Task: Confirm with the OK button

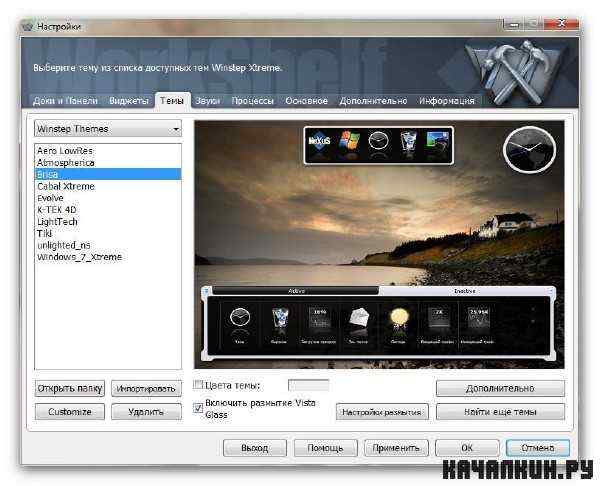Action: coord(467,448)
